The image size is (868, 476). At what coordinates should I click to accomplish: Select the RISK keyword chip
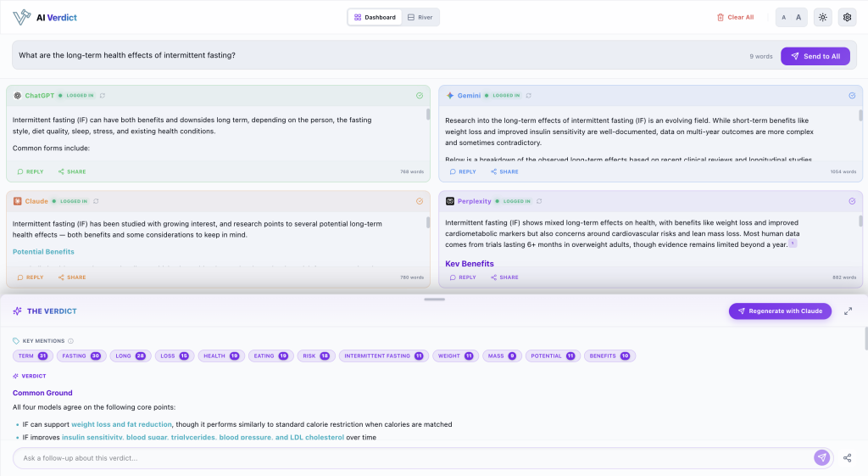pos(316,356)
